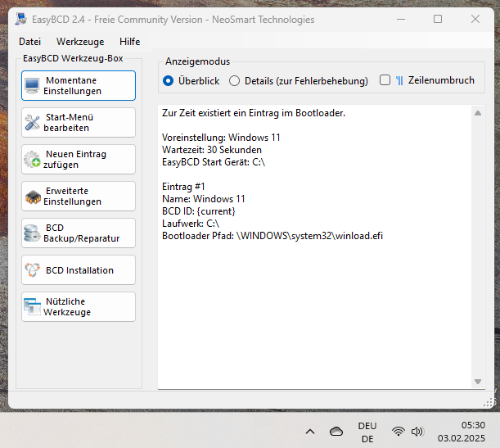Viewport: 500px width, 448px height.
Task: Open Momentane Einstellungen view
Action: [79, 85]
